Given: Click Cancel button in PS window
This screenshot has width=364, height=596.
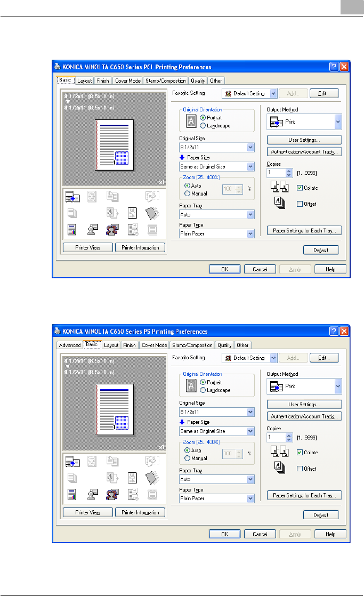Looking at the screenshot, I should point(260,534).
